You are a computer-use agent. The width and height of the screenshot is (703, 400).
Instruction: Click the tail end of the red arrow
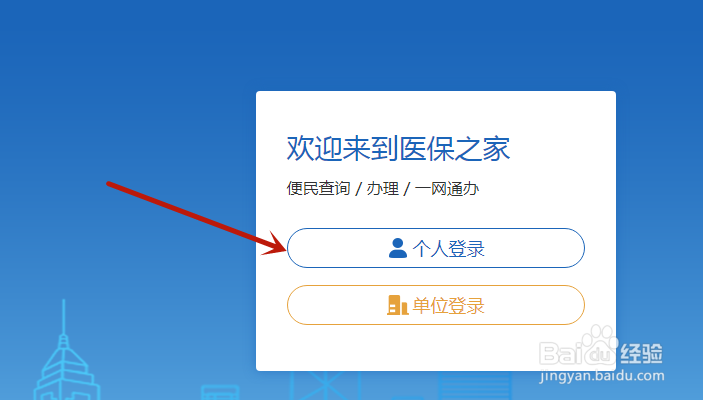(x=109, y=183)
